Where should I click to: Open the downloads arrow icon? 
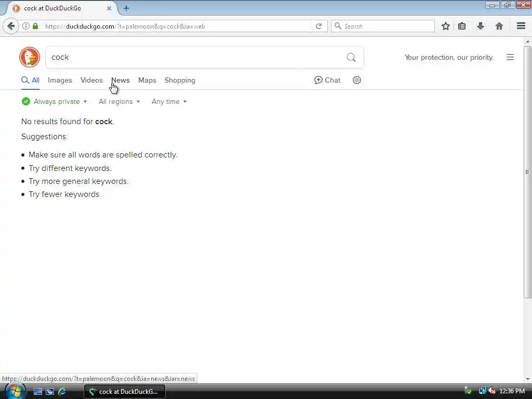[481, 26]
